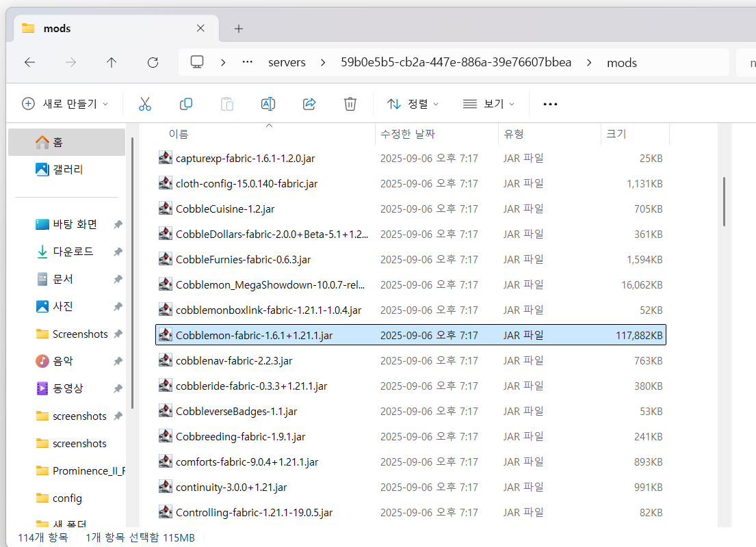
Task: Select CobbleFurnies-fabric-0.6.3.jar file
Action: [x=410, y=260]
